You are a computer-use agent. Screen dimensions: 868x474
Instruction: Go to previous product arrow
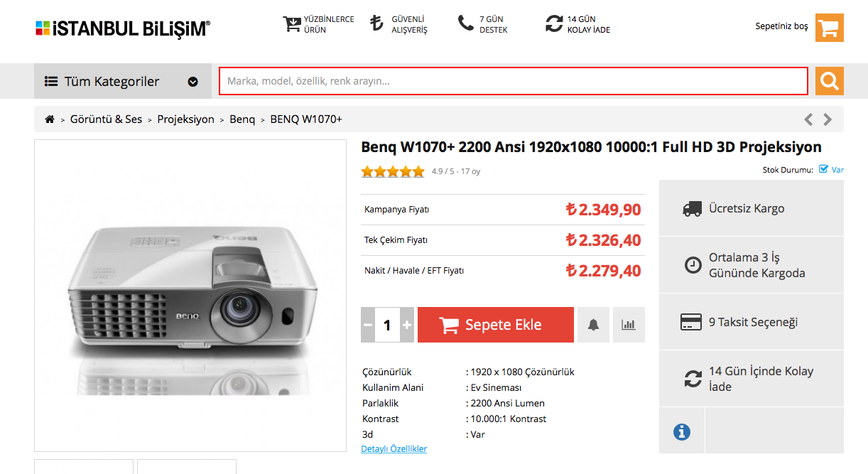click(809, 119)
